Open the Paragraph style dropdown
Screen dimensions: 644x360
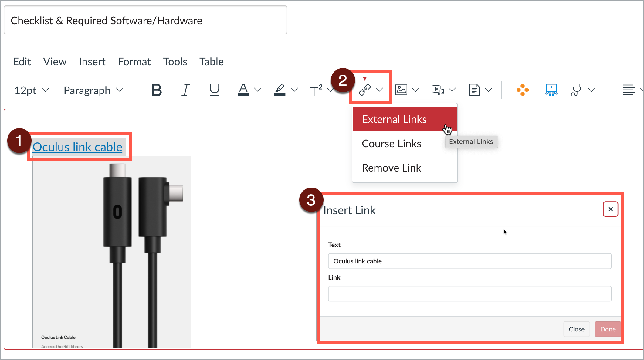pos(93,90)
